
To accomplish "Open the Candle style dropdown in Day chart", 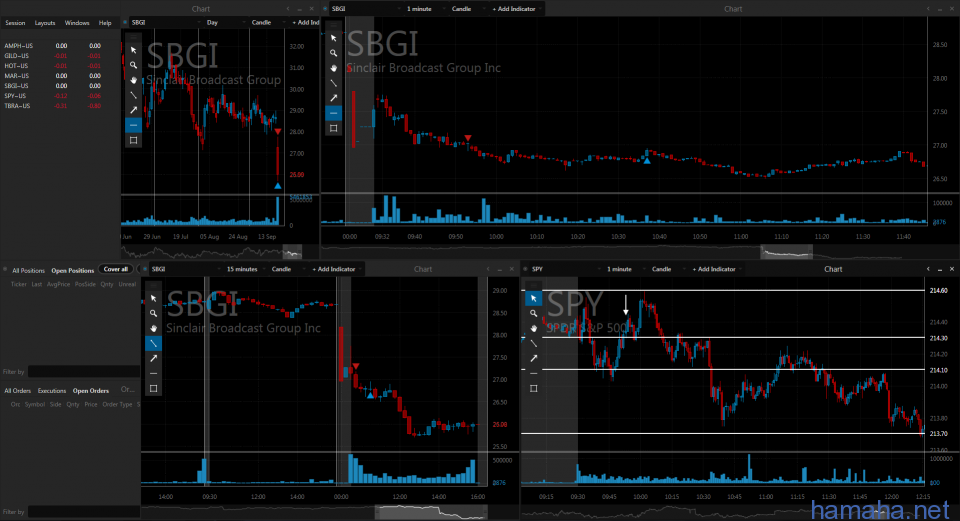I will click(268, 23).
